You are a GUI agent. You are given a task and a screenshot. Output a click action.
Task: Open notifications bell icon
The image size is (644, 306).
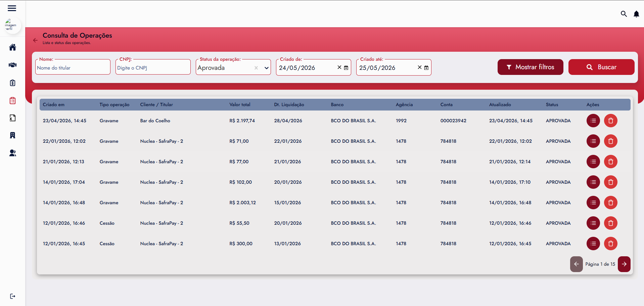click(636, 14)
